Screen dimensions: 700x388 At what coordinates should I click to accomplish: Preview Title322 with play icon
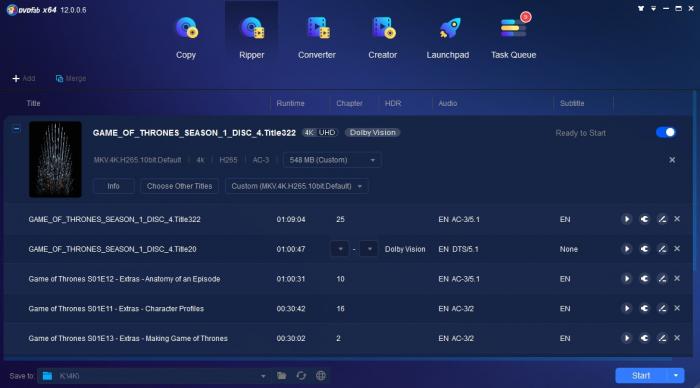point(626,219)
